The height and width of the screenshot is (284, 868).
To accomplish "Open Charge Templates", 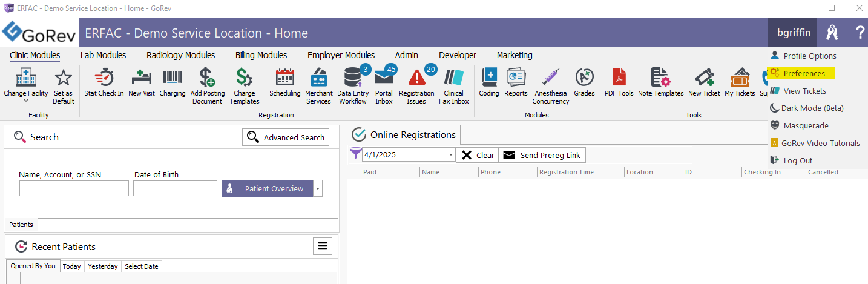I will 244,86.
